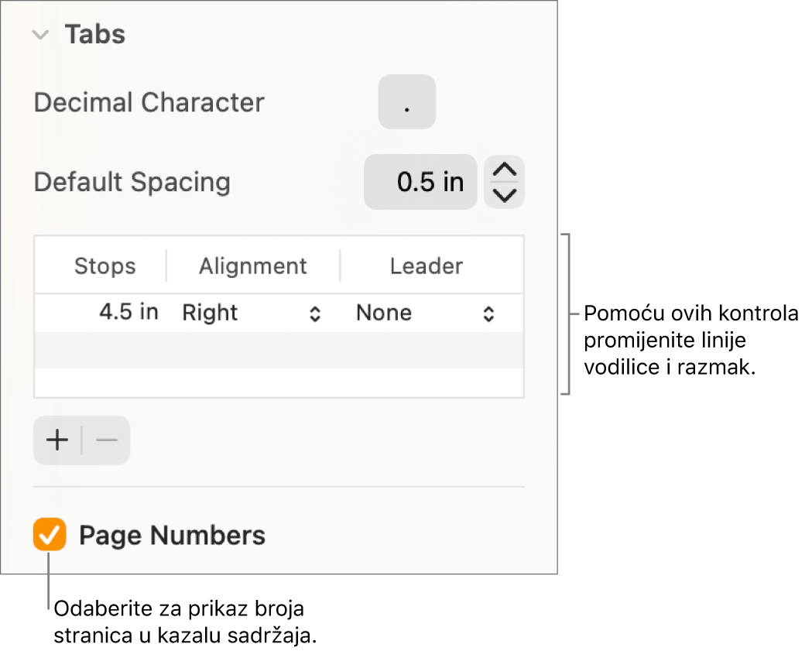Add a new tab stop with plus
Screen dimensions: 812x651
pos(57,440)
